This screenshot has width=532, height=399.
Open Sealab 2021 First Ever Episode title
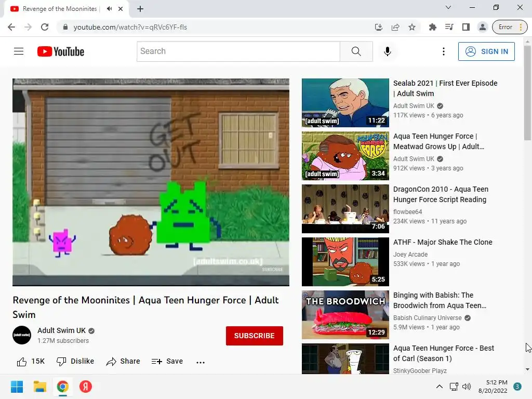coord(445,88)
